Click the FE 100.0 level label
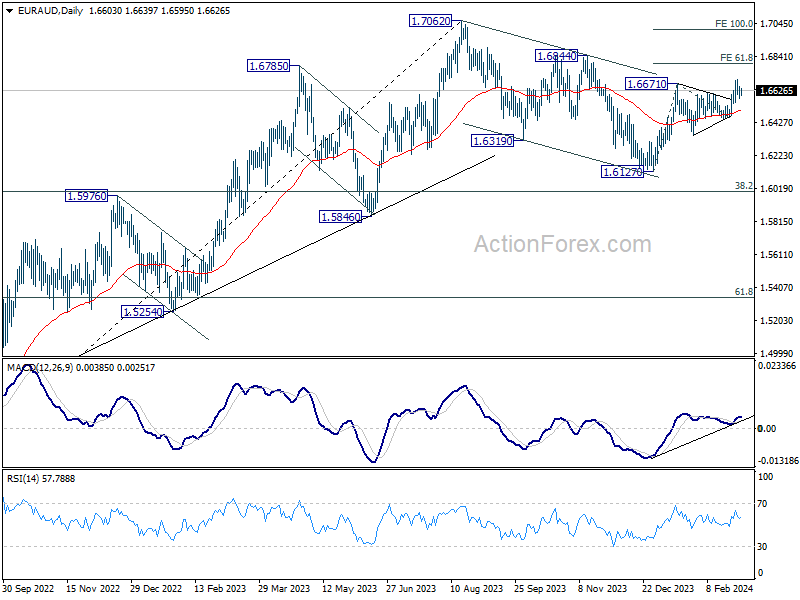Screen dimensions: 800x600 (734, 23)
